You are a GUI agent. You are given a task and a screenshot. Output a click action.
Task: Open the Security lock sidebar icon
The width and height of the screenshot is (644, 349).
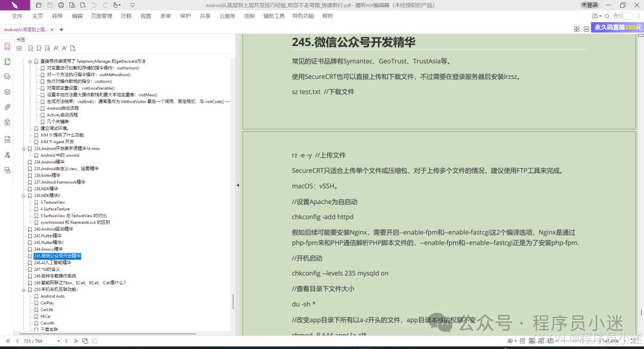[7, 122]
